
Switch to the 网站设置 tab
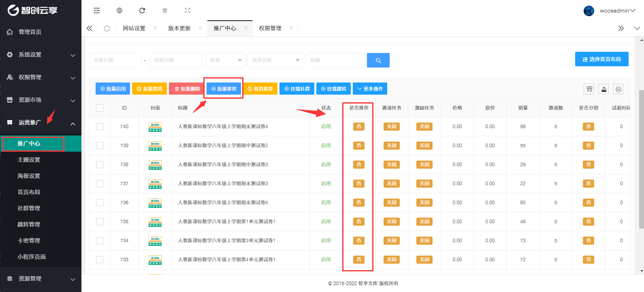pos(134,28)
